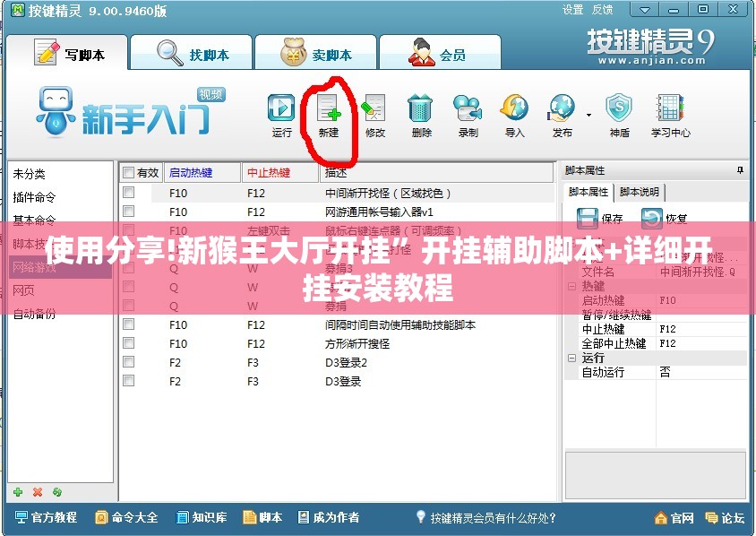Image resolution: width=756 pixels, height=536 pixels.
Task: Enable the 间隔时间自动使用辅助技能脚本 checkbox
Action: (x=128, y=324)
